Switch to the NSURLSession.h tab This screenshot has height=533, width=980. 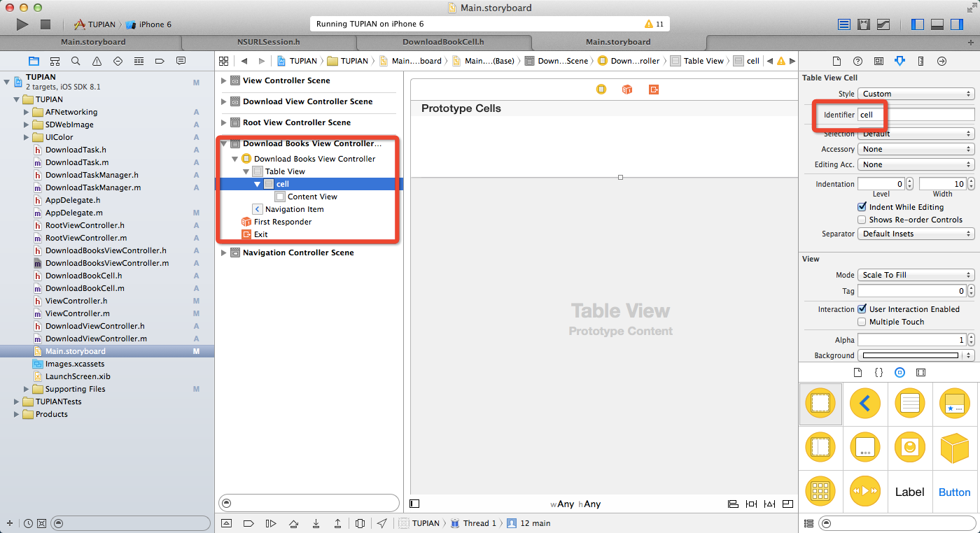pos(268,42)
